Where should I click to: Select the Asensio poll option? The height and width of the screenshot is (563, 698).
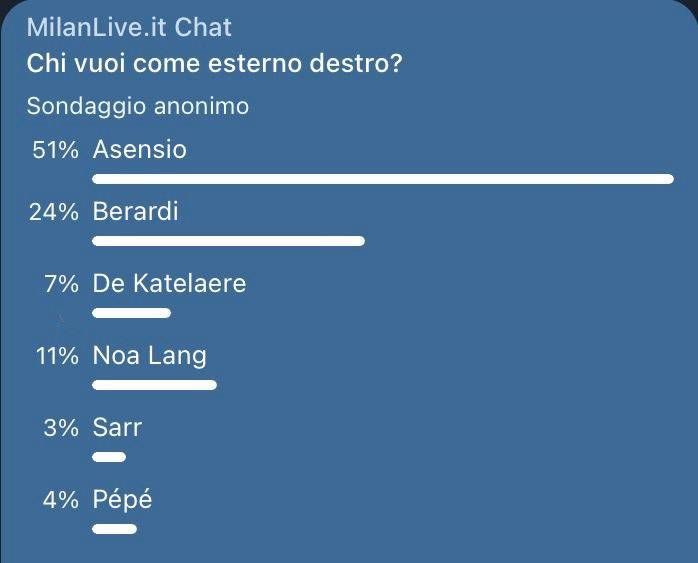pyautogui.click(x=139, y=150)
